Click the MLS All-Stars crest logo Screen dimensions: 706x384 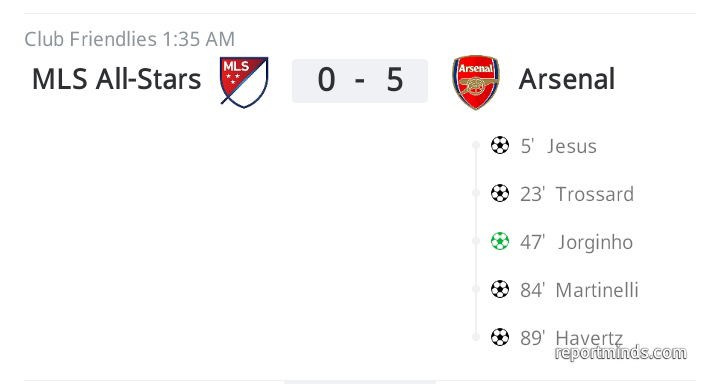pos(244,82)
